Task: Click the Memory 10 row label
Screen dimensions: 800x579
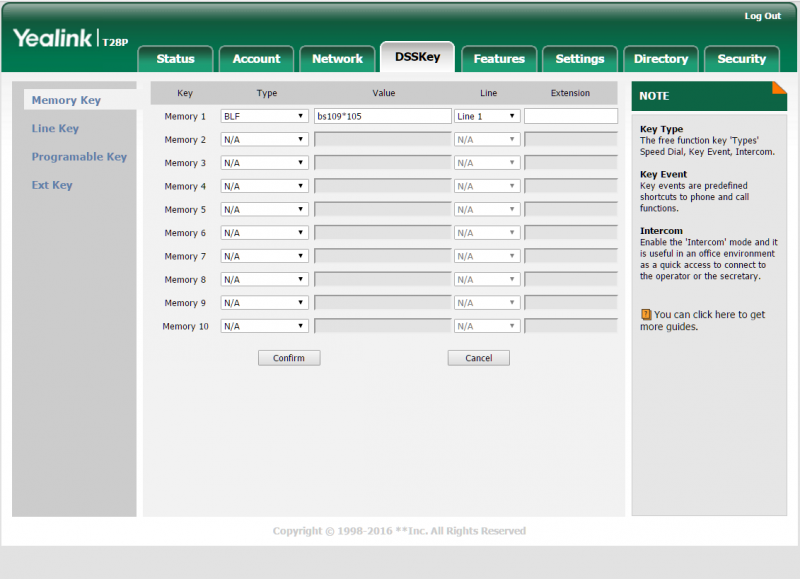Action: click(185, 326)
